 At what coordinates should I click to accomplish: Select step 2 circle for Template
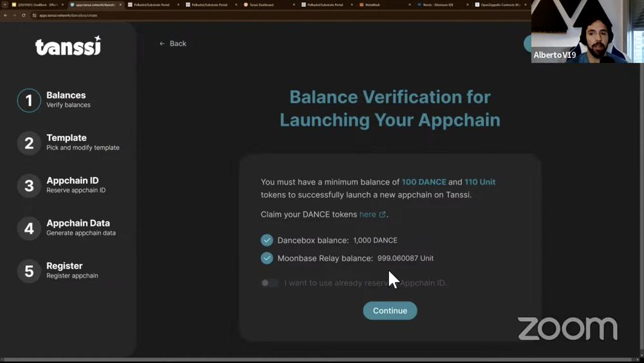(x=29, y=143)
